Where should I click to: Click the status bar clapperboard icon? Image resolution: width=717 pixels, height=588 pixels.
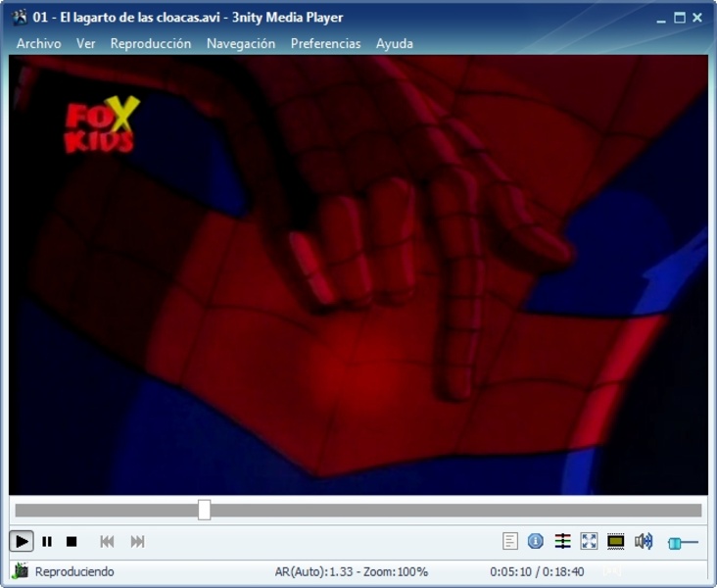[x=21, y=571]
